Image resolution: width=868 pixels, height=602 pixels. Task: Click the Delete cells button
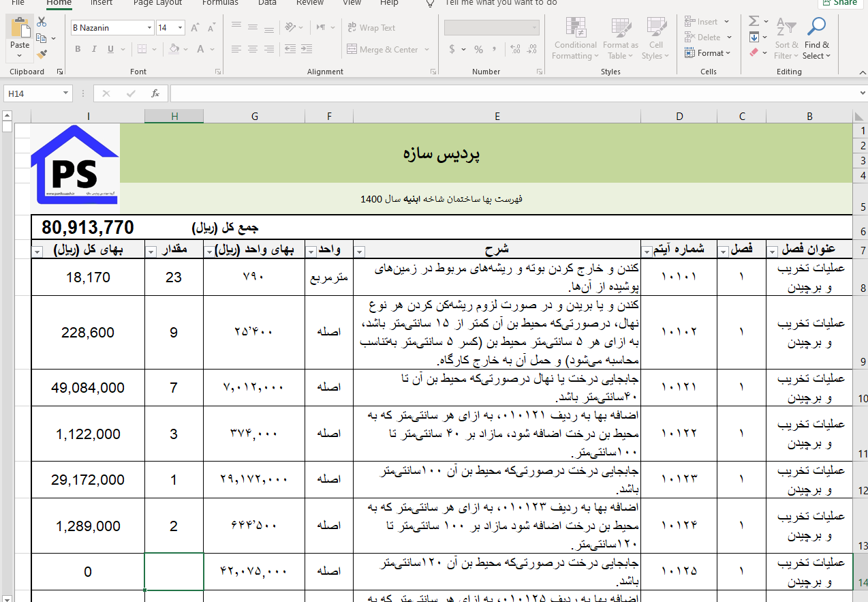[707, 37]
